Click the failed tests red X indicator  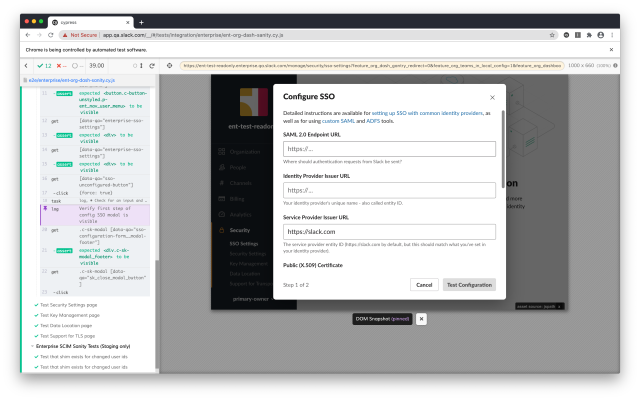(x=61, y=66)
